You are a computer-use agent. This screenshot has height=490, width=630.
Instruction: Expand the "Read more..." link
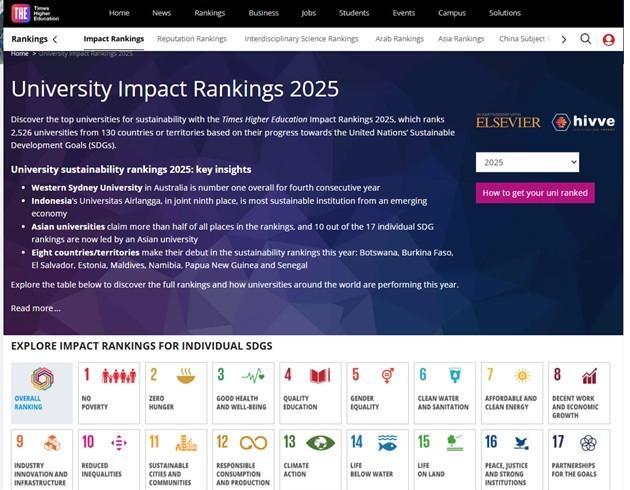tap(35, 308)
